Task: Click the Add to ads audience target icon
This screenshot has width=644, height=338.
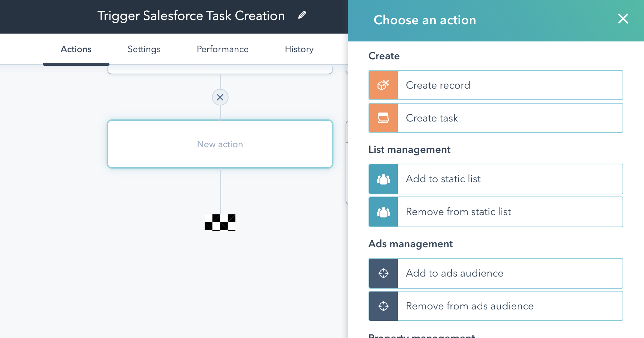Action: click(383, 273)
